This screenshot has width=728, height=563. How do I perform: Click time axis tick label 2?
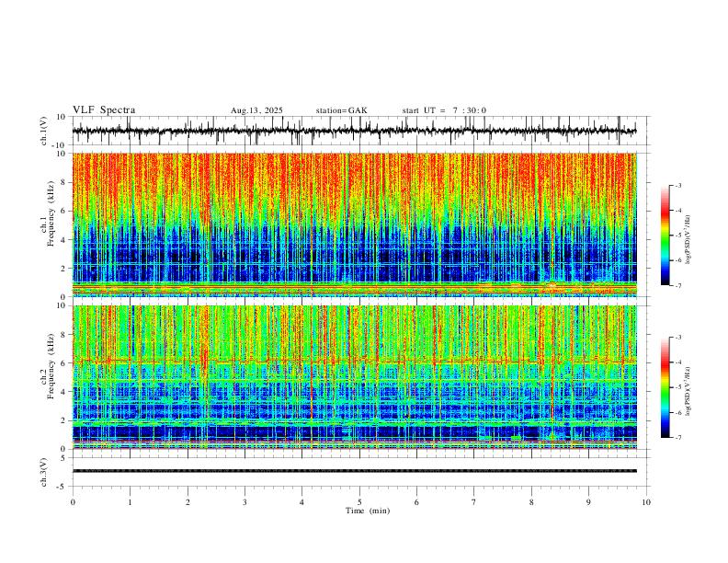pos(188,502)
